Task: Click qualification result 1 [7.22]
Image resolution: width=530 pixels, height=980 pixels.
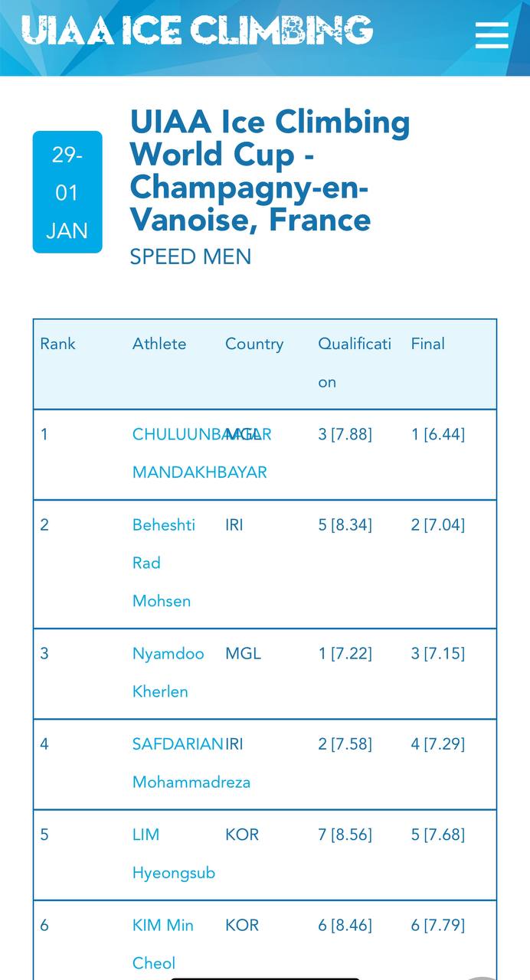Action: (x=345, y=653)
